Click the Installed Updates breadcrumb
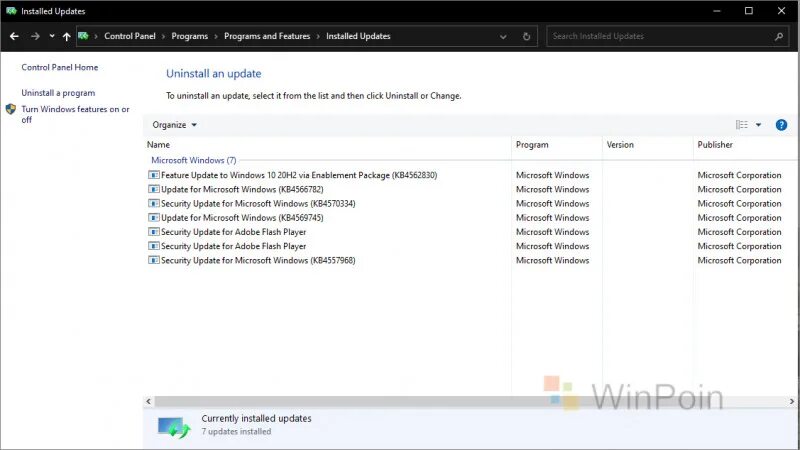This screenshot has width=800, height=450. tap(358, 36)
